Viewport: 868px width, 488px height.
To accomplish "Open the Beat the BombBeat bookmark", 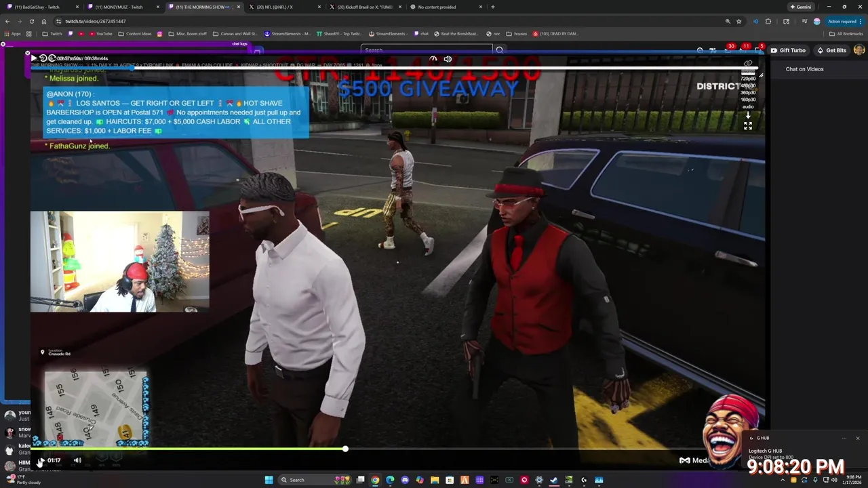I will tap(456, 34).
